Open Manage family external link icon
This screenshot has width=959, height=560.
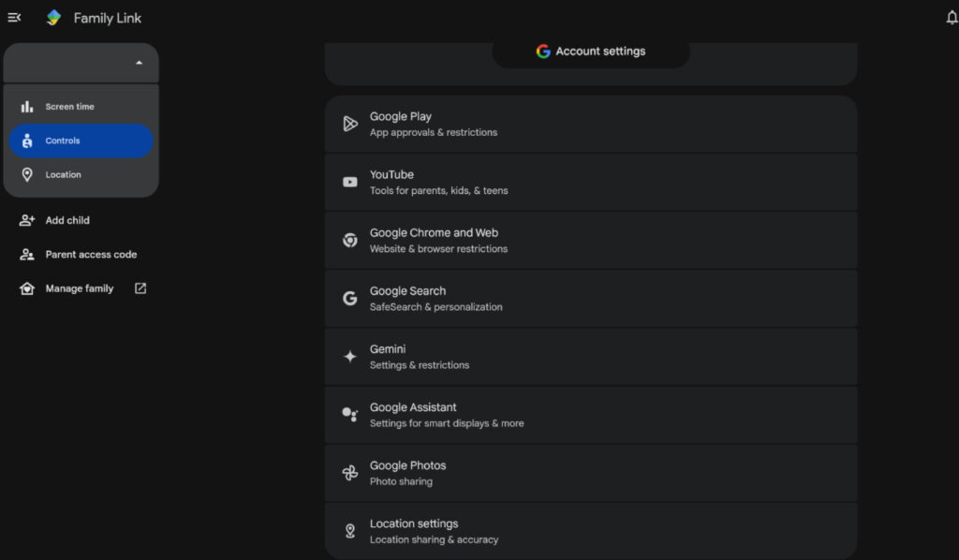point(139,288)
